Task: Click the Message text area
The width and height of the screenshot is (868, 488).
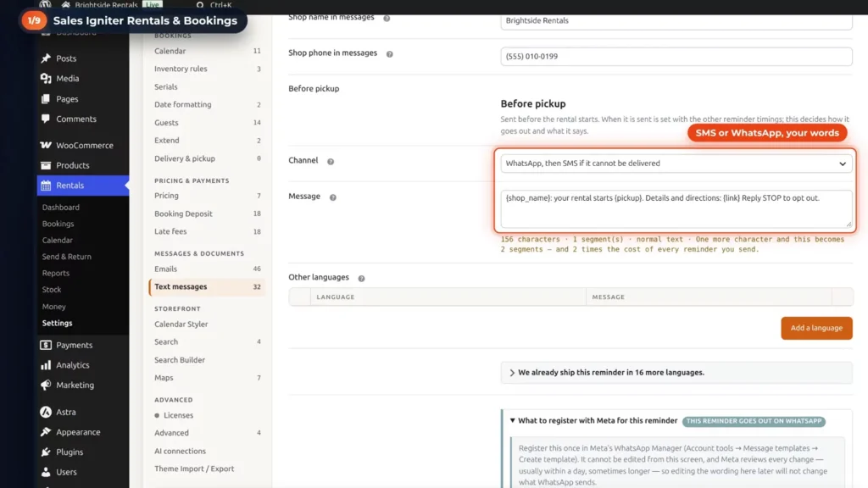Action: point(676,209)
